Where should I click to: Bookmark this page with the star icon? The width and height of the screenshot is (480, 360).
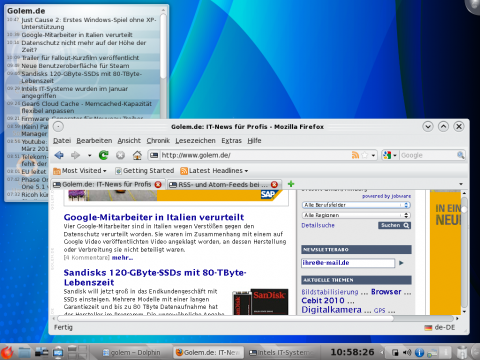365,155
